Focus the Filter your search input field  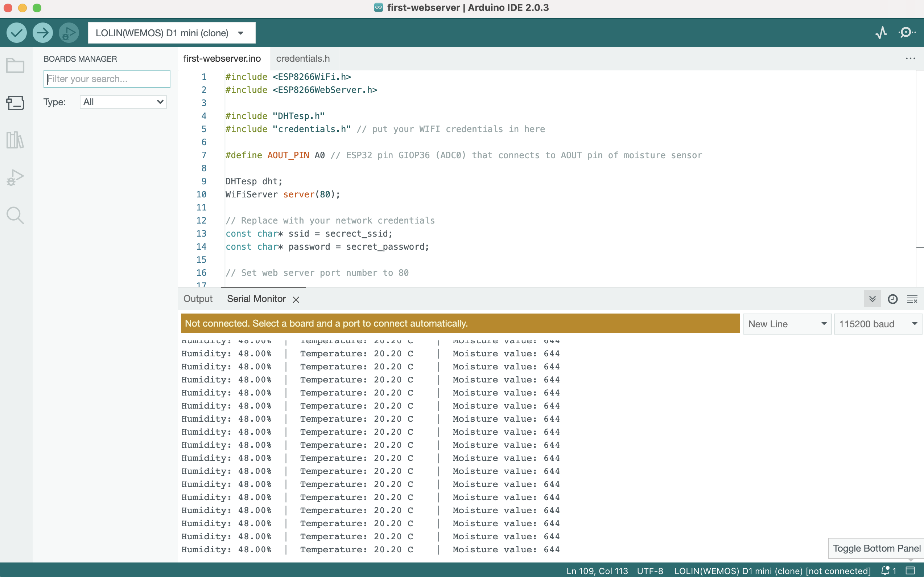(x=107, y=79)
